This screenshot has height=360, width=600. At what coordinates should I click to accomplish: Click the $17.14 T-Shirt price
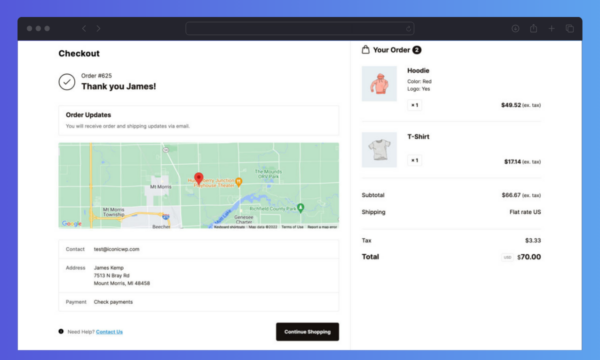pos(512,161)
